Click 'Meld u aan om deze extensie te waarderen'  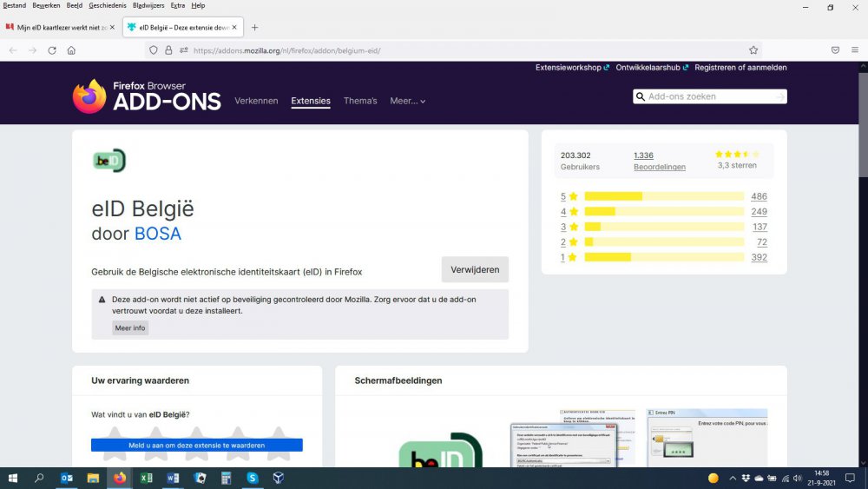point(196,446)
